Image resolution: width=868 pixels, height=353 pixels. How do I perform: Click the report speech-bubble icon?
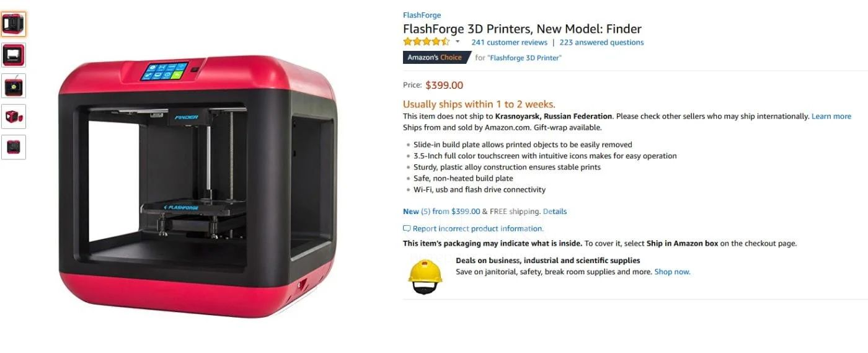(407, 228)
